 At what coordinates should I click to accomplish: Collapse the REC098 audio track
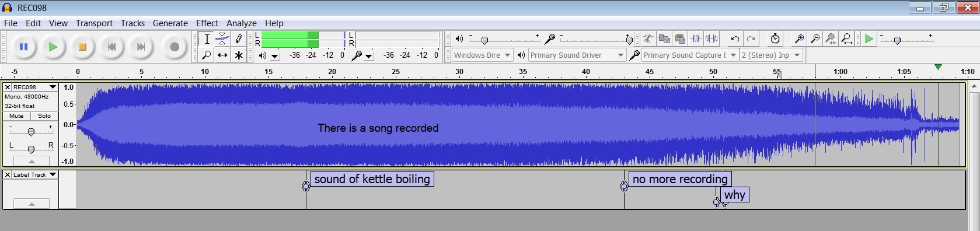[31, 162]
